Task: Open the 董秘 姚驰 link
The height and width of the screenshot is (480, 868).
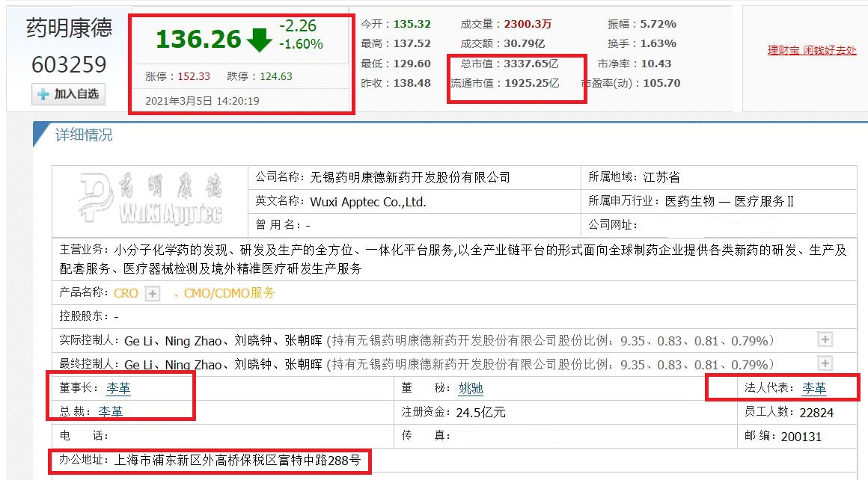Action: tap(471, 388)
